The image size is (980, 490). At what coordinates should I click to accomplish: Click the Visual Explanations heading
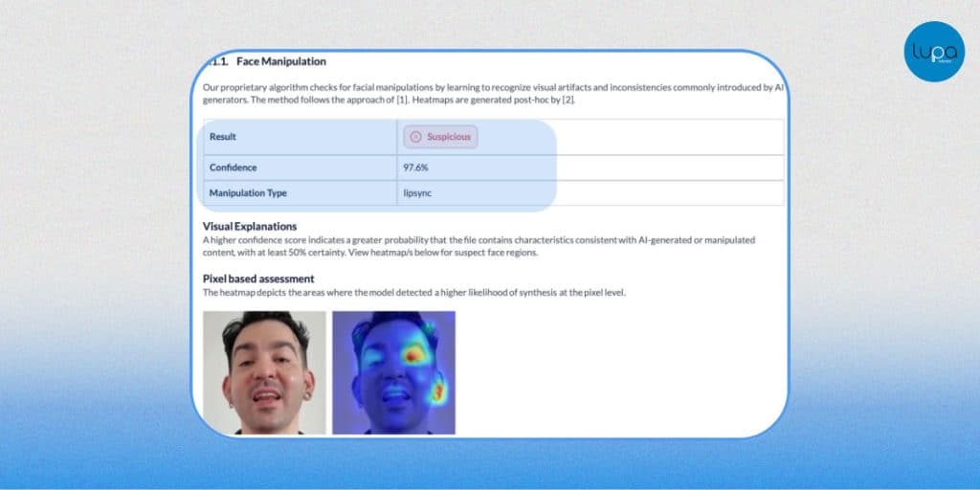(x=250, y=226)
